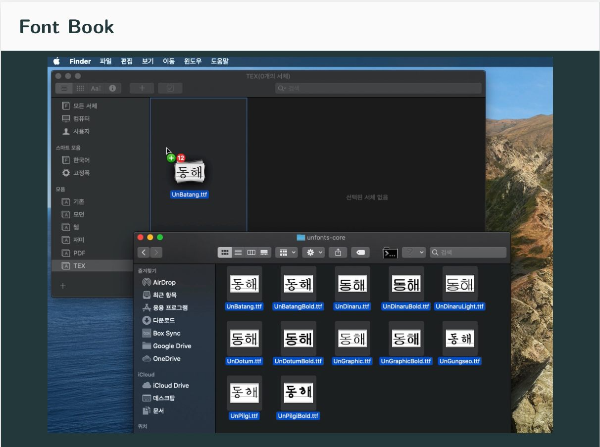
Task: Select UnDotumBold.ttf file
Action: pyautogui.click(x=298, y=343)
